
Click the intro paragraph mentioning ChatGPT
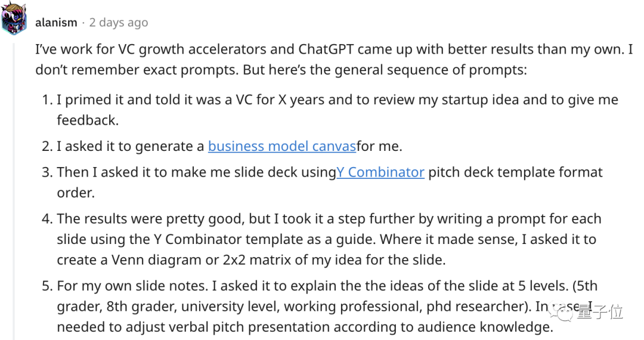(x=334, y=60)
